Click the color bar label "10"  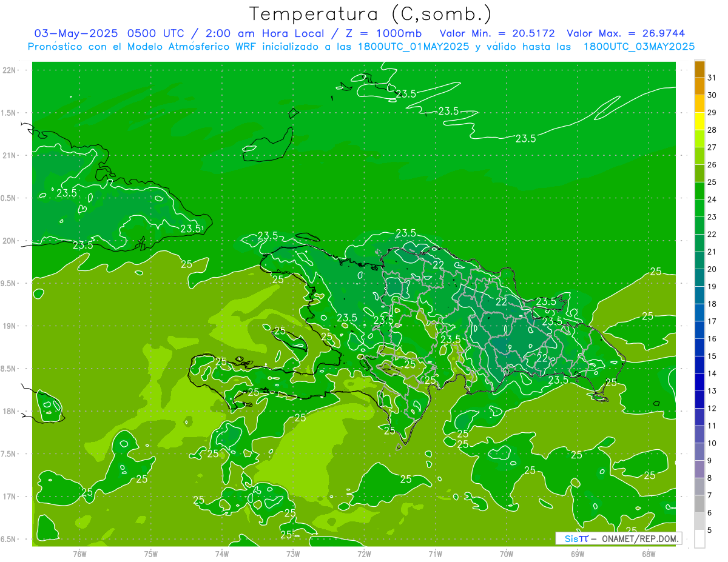point(712,443)
